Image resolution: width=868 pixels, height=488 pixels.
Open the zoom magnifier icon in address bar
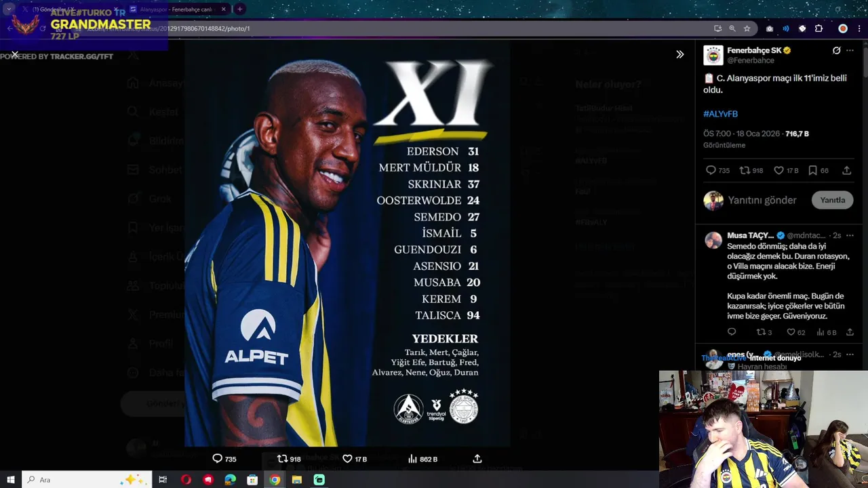click(x=732, y=28)
